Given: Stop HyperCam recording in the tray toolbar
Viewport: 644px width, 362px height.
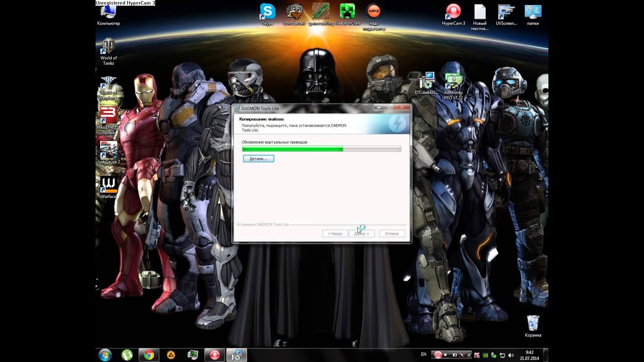Looking at the screenshot, I should [x=445, y=354].
